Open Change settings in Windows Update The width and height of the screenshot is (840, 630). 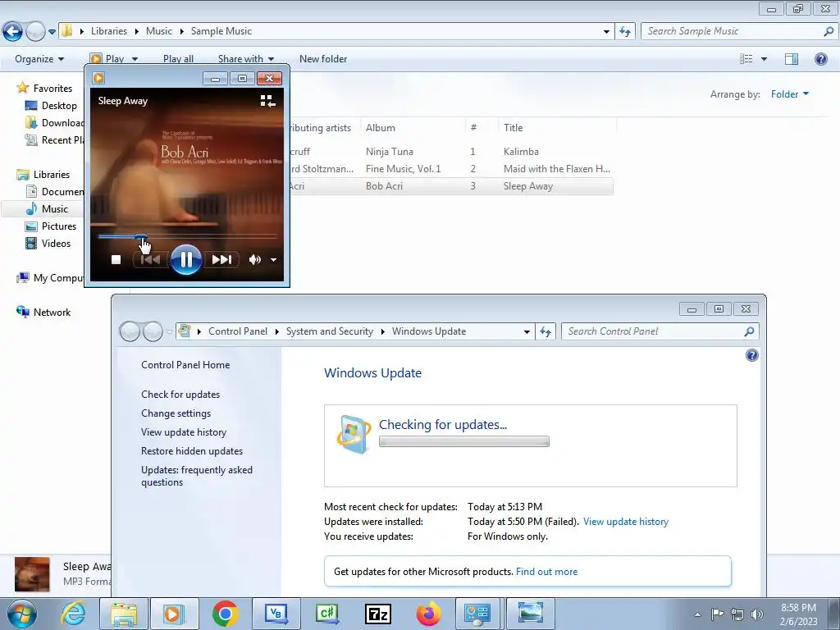[176, 413]
